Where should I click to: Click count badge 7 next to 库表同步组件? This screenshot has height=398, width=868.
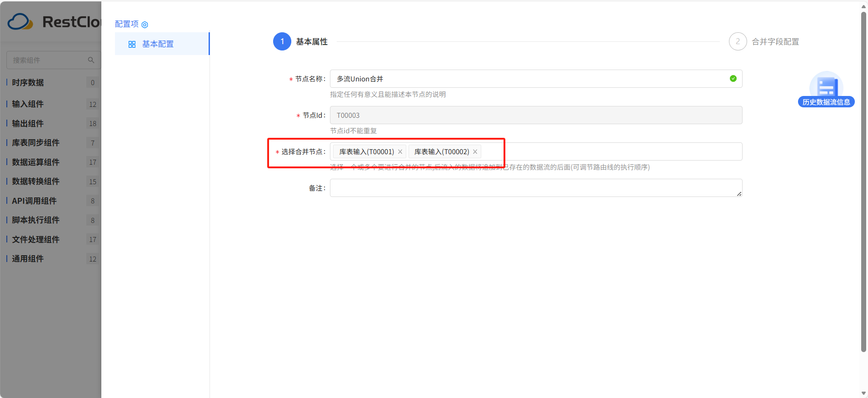(x=93, y=143)
